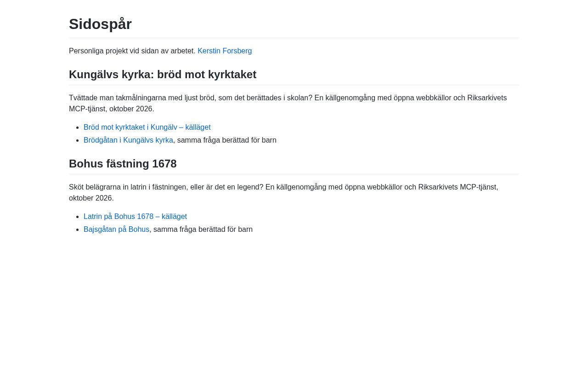This screenshot has width=588, height=368.
Task: Visit the 'Bajsgåtan på Bohus' link
Action: point(116,230)
